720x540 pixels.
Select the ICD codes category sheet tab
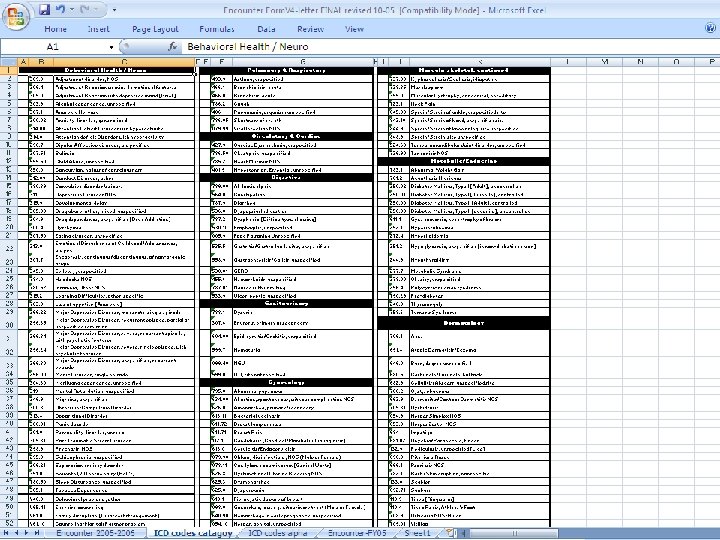click(x=193, y=533)
